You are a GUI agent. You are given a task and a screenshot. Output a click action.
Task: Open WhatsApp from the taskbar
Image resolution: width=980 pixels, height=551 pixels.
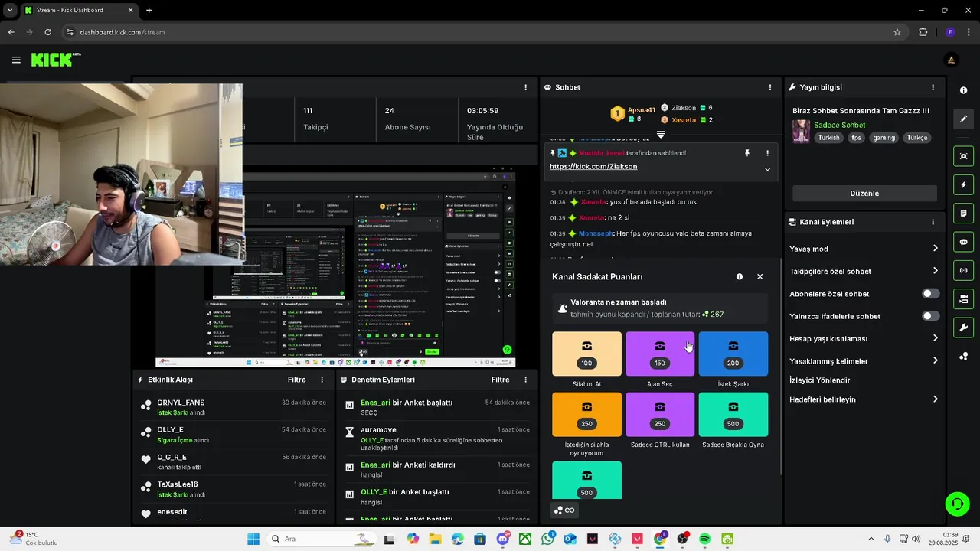click(x=547, y=539)
